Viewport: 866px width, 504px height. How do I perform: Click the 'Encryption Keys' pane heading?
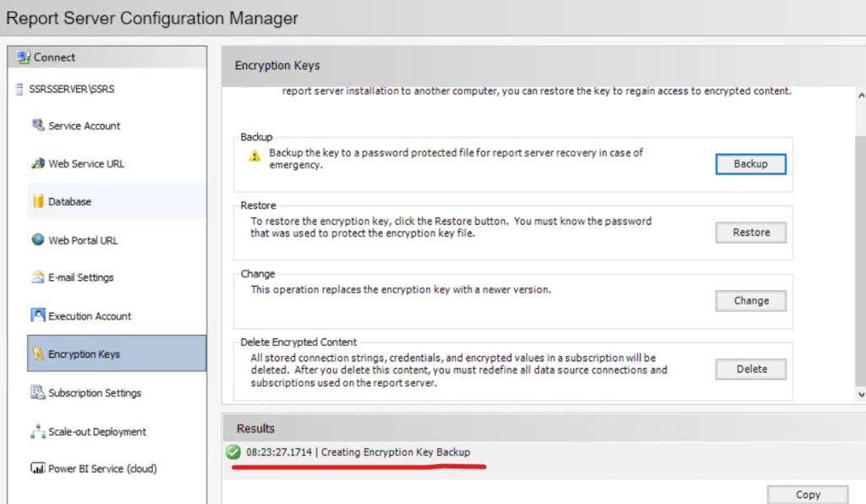277,65
